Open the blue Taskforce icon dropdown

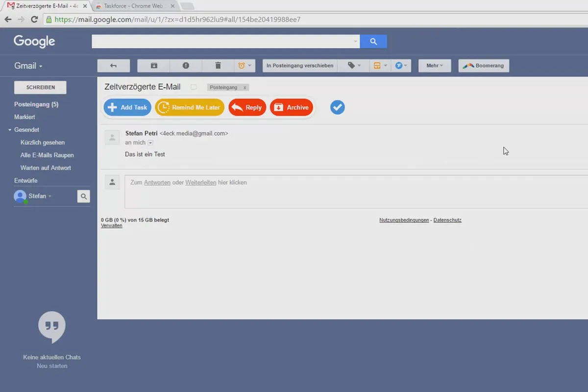(401, 66)
